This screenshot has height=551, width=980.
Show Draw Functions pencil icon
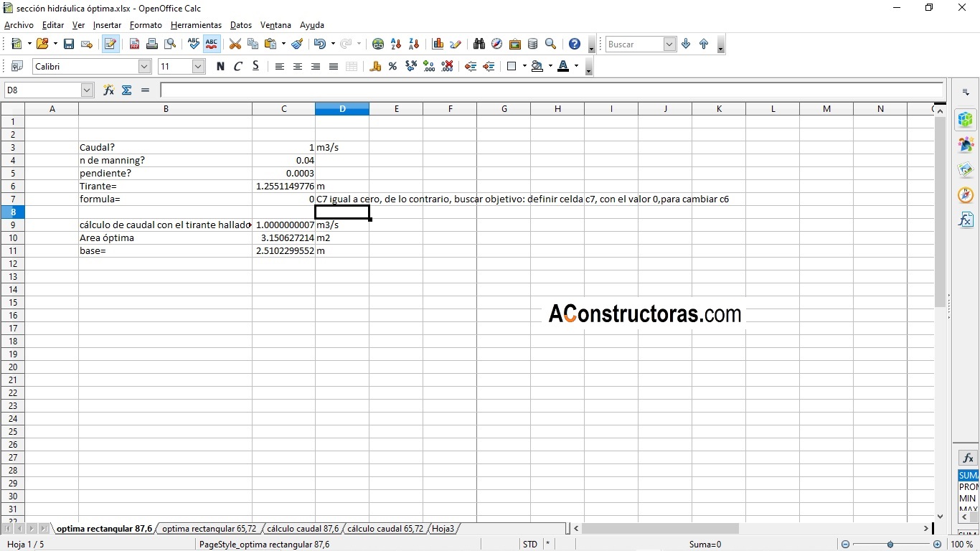456,44
